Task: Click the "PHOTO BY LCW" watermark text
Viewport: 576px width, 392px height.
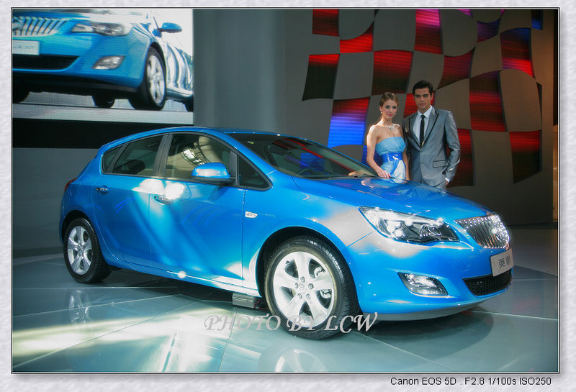Action: coord(289,323)
